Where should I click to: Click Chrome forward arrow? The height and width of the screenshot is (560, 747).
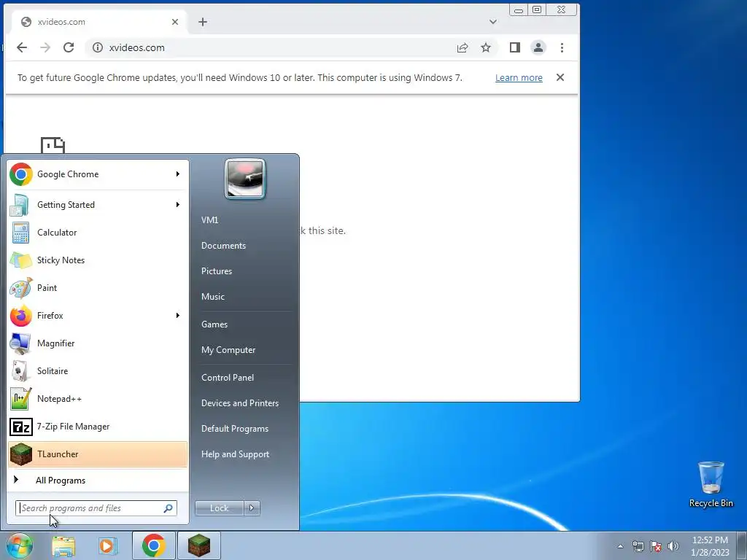[45, 47]
